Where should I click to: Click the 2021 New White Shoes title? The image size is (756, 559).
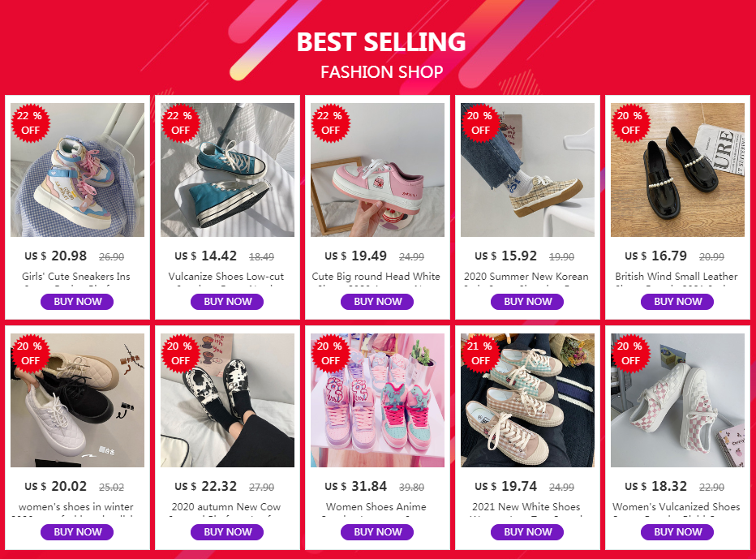click(527, 507)
